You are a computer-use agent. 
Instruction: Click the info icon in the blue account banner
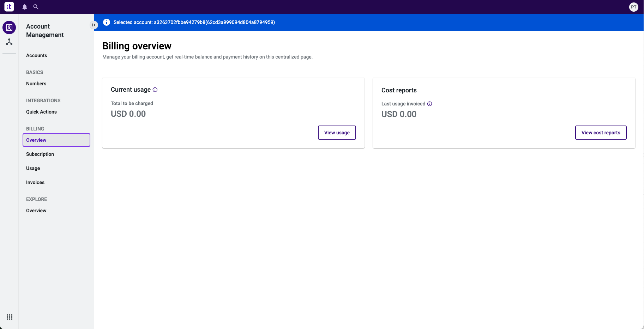click(107, 22)
